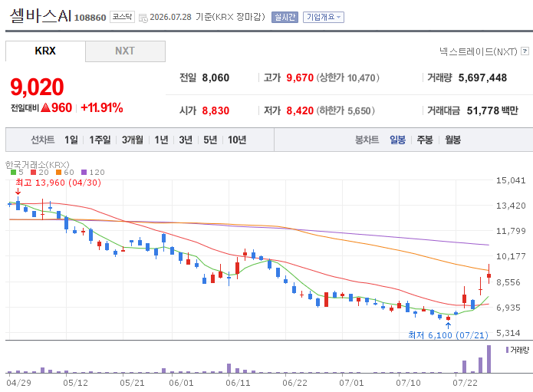Image resolution: width=533 pixels, height=392 pixels.
Task: Click the 최고 13,960 (04/30) marker
Action: click(x=58, y=183)
